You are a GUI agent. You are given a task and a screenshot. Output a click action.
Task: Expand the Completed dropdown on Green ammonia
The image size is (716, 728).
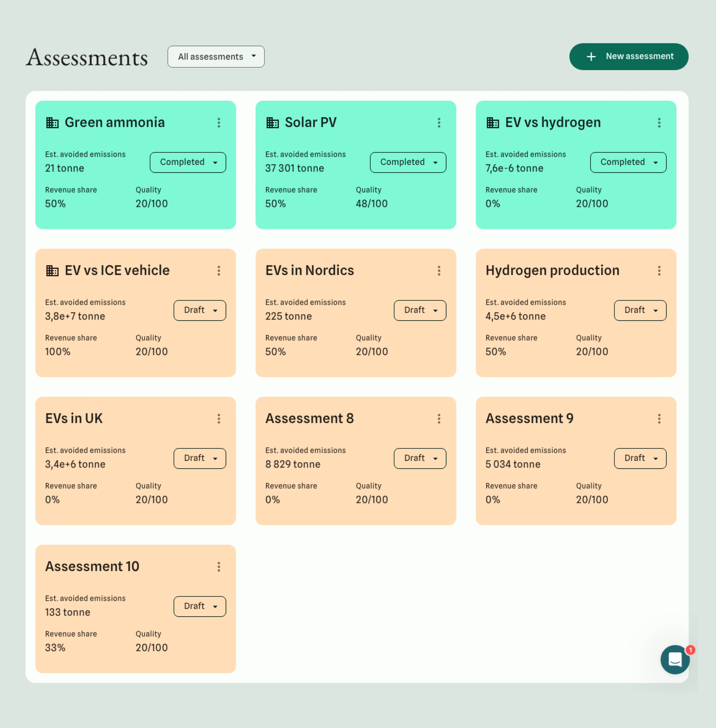pos(188,162)
